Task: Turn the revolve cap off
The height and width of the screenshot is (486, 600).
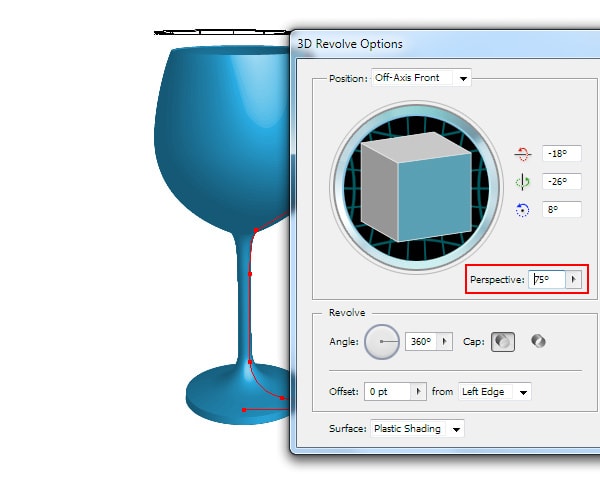Action: (538, 341)
